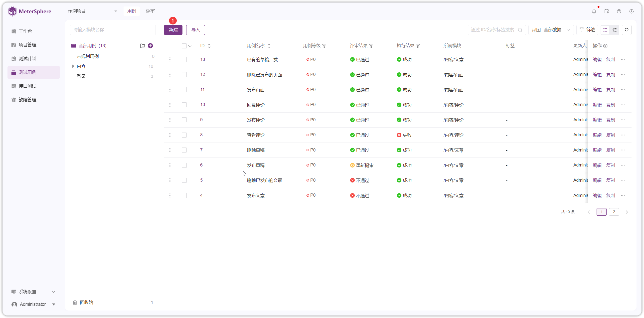This screenshot has height=318, width=644.
Task: Open 缺陷管理 in sidebar
Action: coord(34,100)
